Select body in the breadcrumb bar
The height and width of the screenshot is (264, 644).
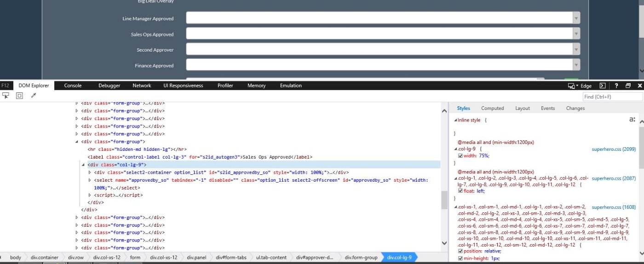[x=16, y=258]
